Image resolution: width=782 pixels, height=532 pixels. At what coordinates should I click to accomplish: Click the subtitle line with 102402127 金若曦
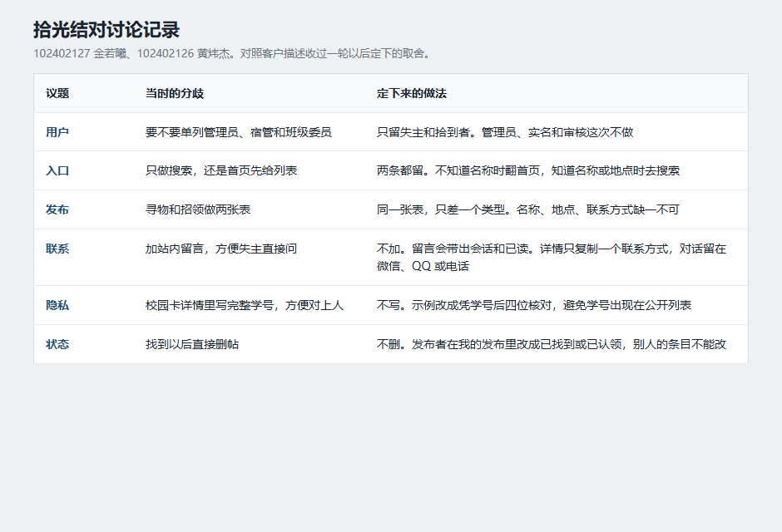232,53
